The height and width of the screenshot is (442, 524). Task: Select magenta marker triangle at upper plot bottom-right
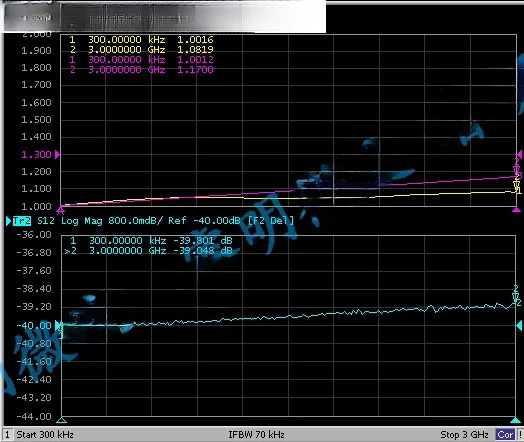(516, 209)
